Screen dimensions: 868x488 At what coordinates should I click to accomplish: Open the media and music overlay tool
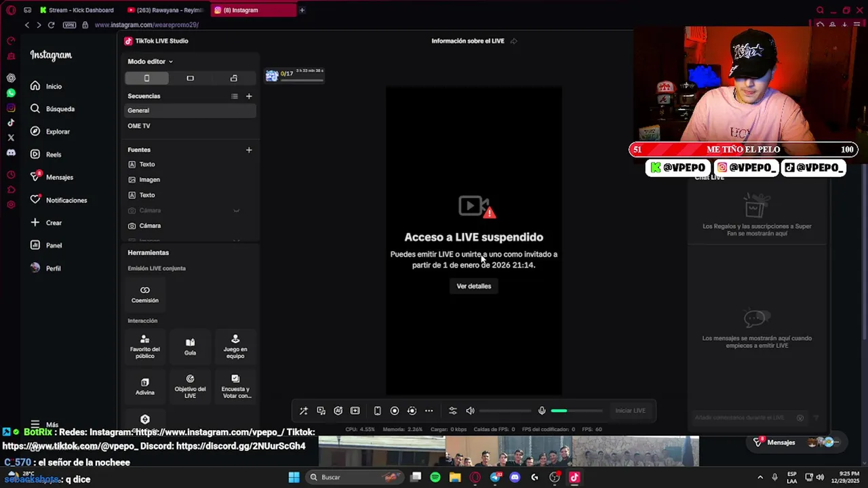tap(321, 411)
